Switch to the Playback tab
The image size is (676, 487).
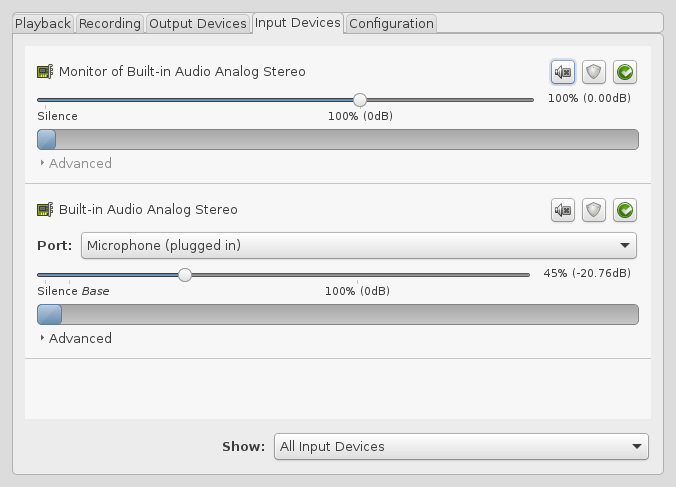click(43, 23)
